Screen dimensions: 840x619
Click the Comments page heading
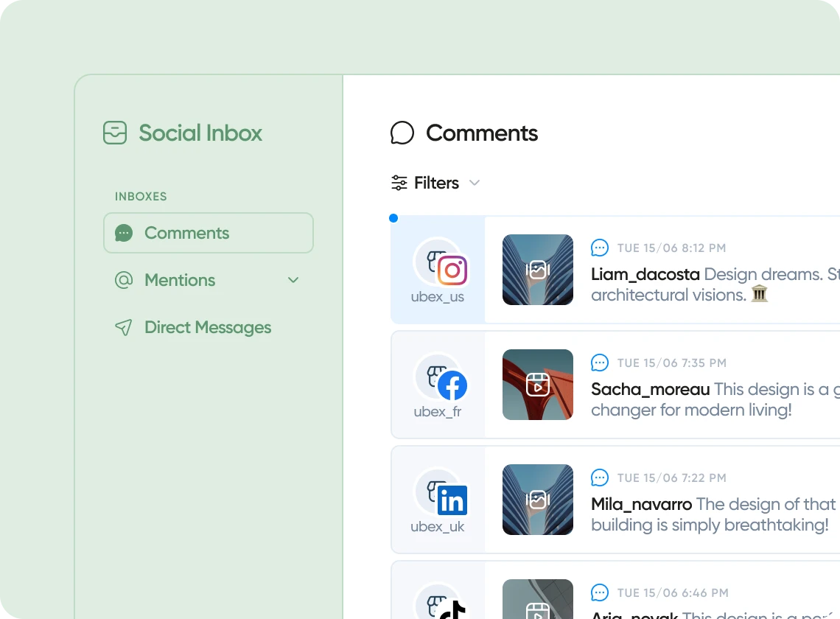[482, 133]
